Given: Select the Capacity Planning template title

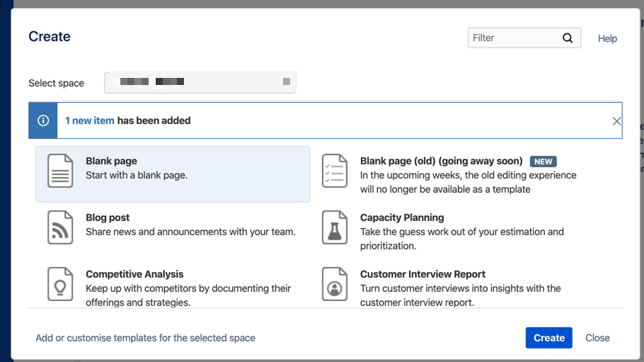Looking at the screenshot, I should (402, 217).
